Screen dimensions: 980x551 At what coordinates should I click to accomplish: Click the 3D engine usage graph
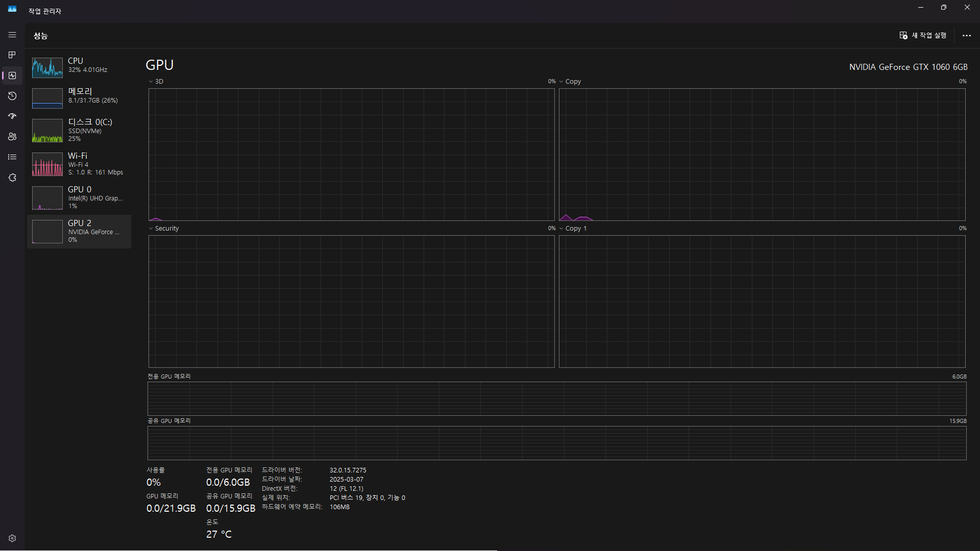tap(351, 155)
